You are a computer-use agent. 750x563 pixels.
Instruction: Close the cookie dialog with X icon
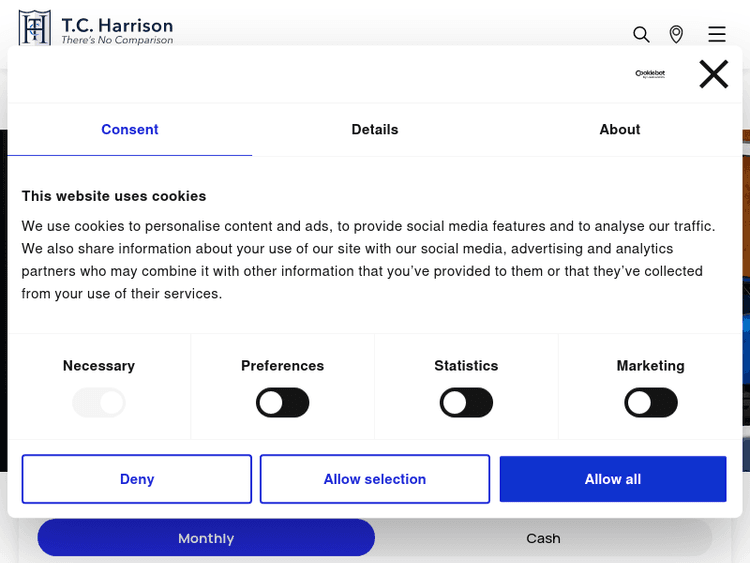713,74
